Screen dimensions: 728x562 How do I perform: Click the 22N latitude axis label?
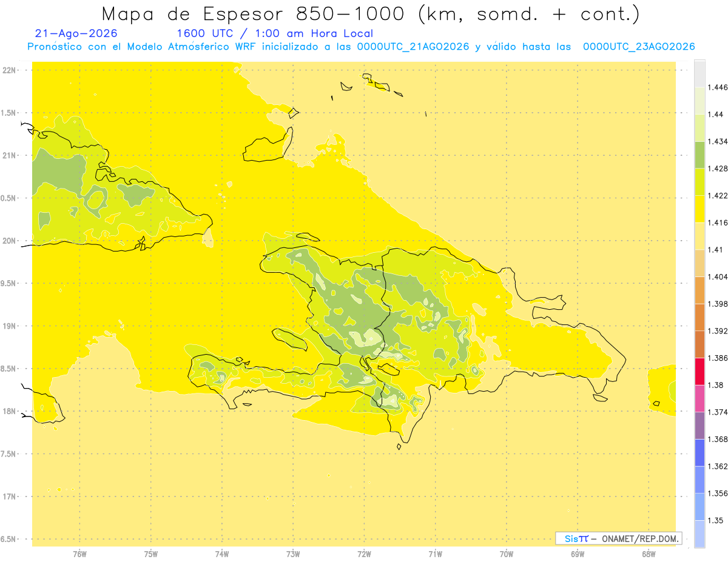pos(8,70)
